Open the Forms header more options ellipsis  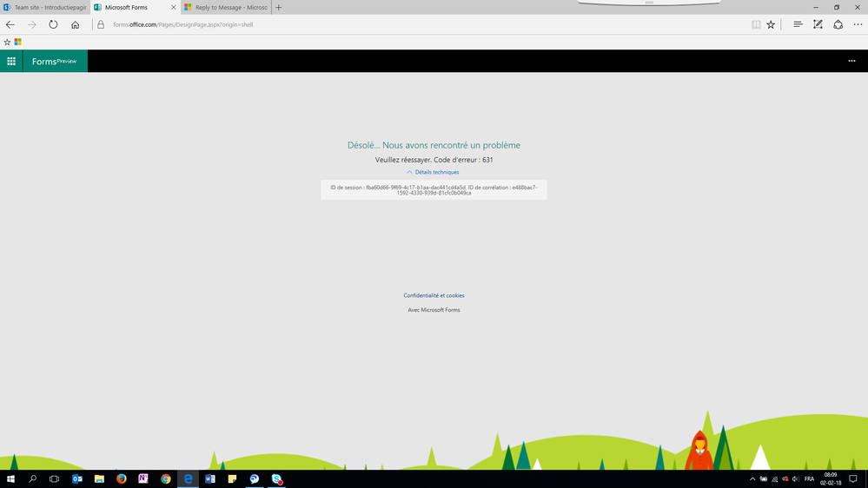point(851,61)
